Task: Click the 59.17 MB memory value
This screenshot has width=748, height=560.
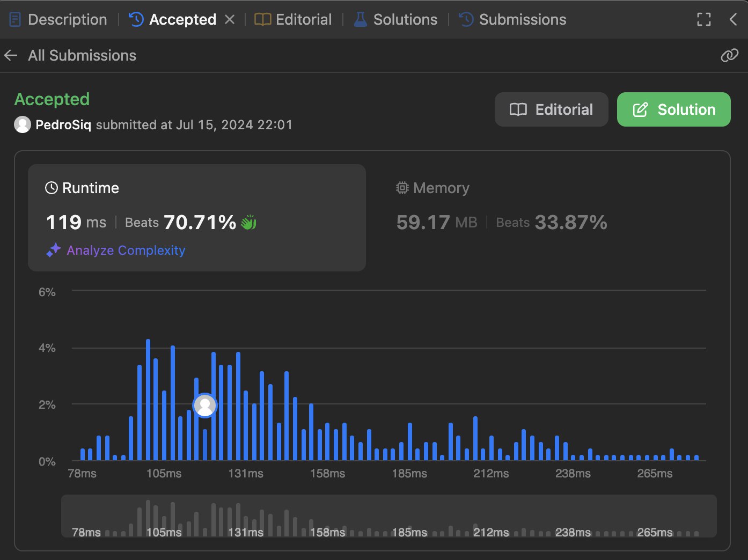Action: click(437, 222)
